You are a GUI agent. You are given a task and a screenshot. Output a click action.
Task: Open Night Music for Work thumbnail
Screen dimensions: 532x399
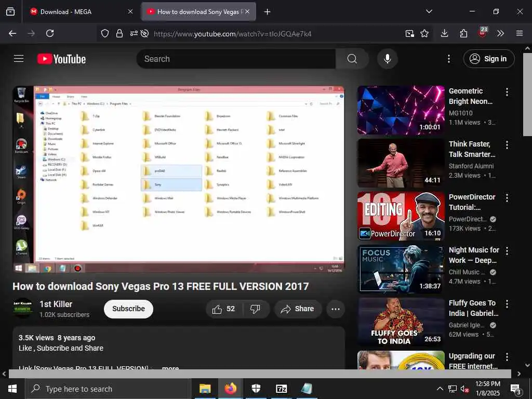coord(401,269)
